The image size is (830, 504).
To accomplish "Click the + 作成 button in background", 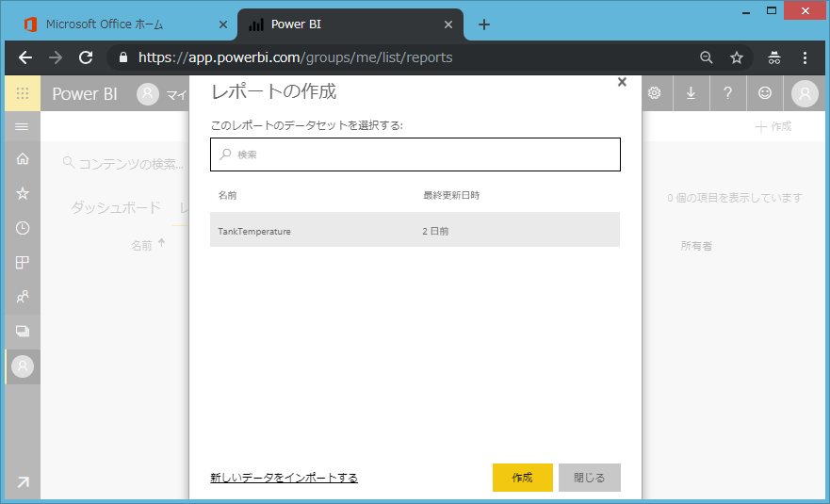I will coord(773,126).
